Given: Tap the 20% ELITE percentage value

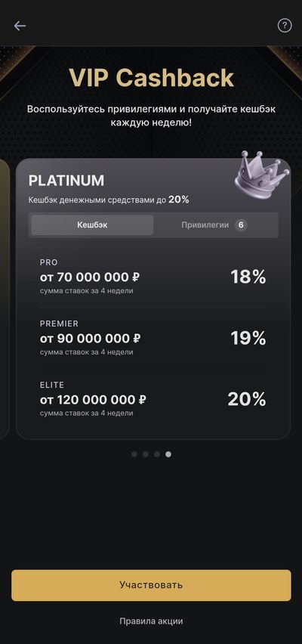Looking at the screenshot, I should click(247, 399).
